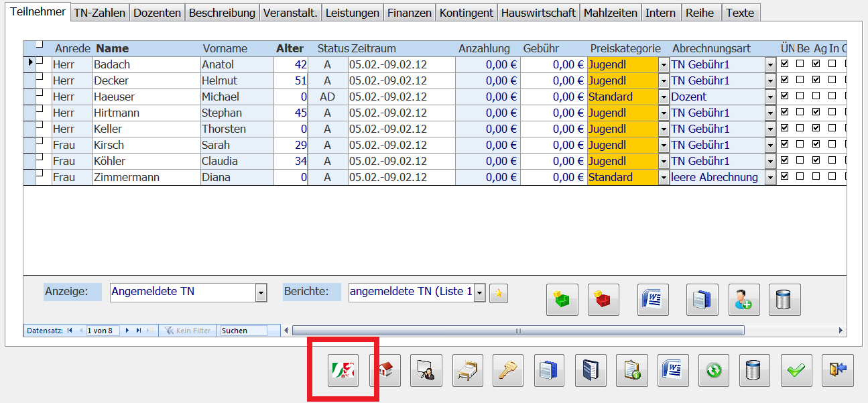Click the exit door icon button
The image size is (868, 403).
[x=838, y=370]
